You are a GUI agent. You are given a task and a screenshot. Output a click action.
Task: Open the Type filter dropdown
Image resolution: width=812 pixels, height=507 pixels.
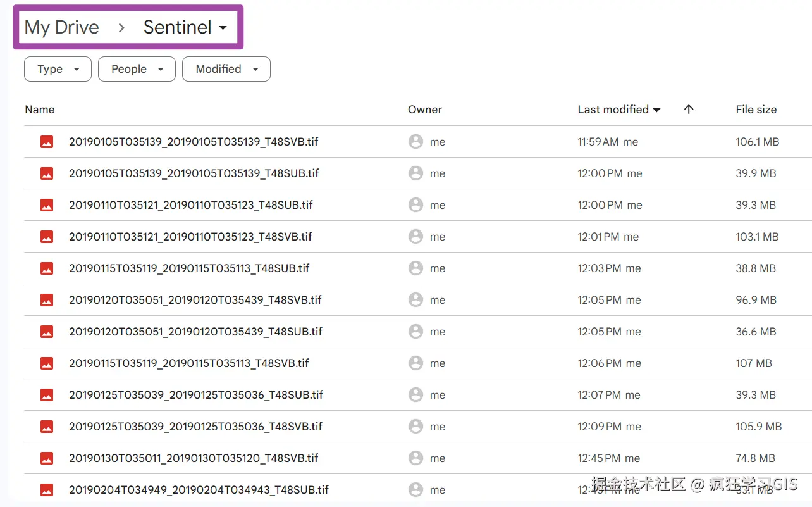click(x=58, y=69)
